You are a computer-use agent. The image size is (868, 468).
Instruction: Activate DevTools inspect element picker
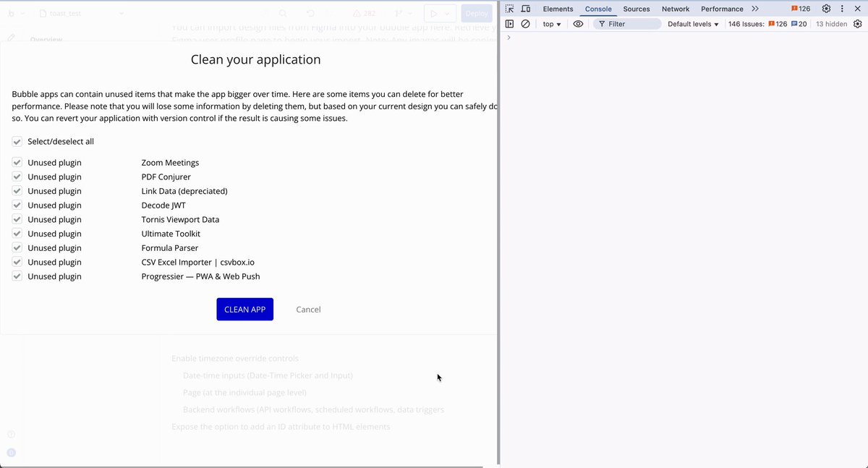pos(510,9)
